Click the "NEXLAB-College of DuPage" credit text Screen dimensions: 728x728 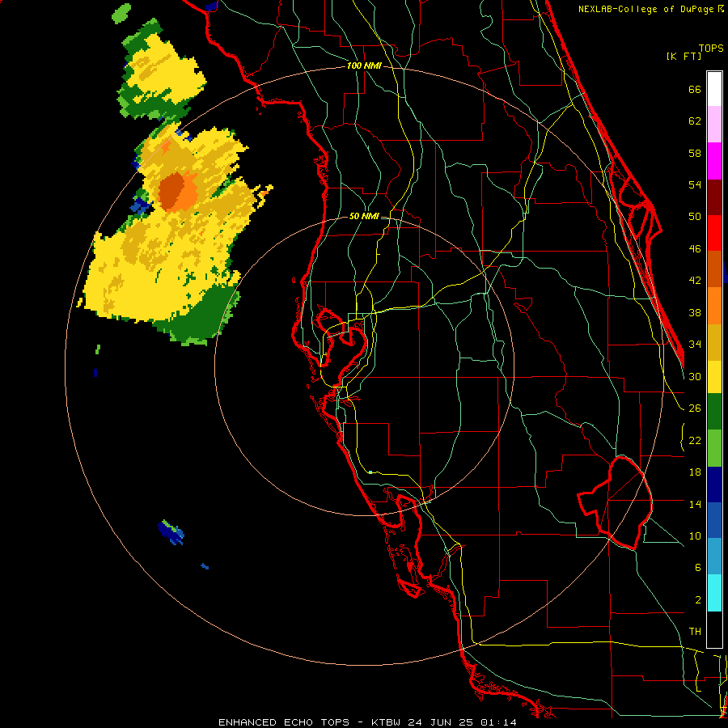click(647, 9)
